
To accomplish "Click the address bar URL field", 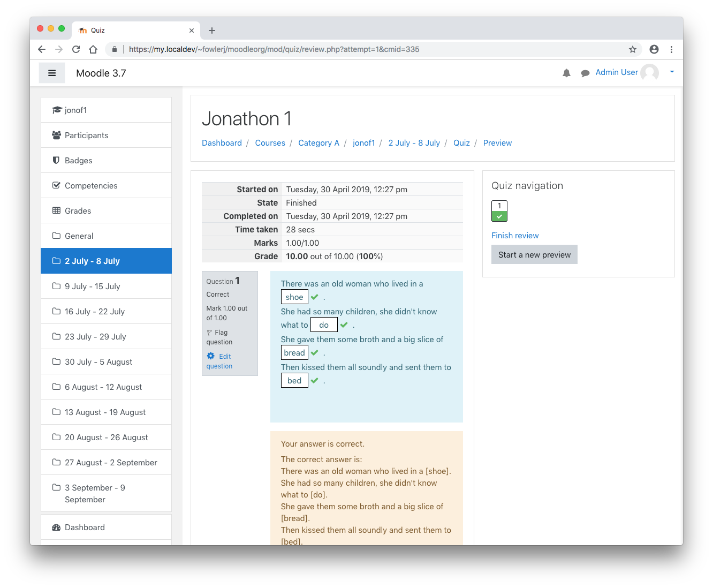I will tap(375, 49).
